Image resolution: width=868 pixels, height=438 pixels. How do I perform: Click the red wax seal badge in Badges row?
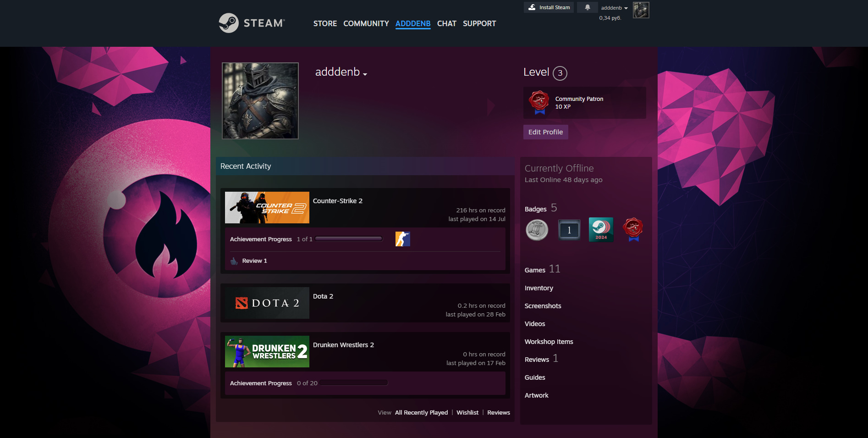pyautogui.click(x=633, y=230)
